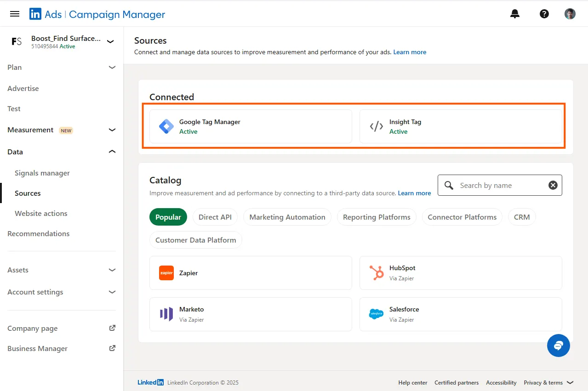The height and width of the screenshot is (391, 588).
Task: Open the Help center footer link
Action: click(x=413, y=382)
